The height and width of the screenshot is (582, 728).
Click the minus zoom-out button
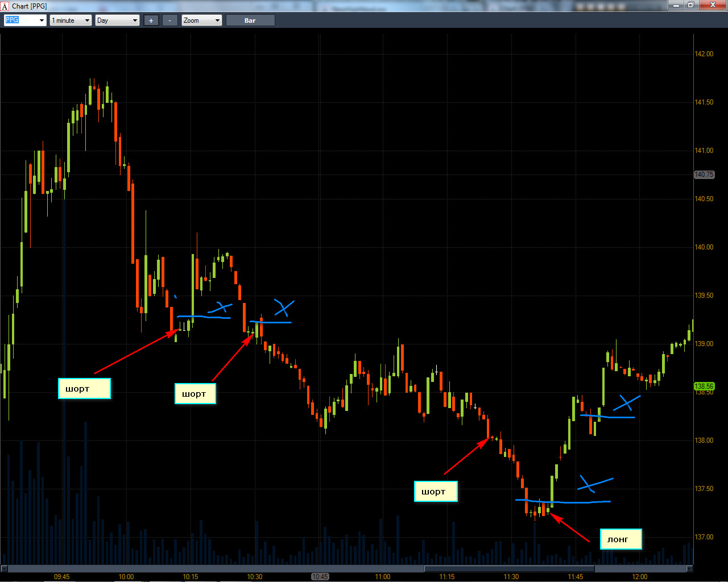[170, 20]
